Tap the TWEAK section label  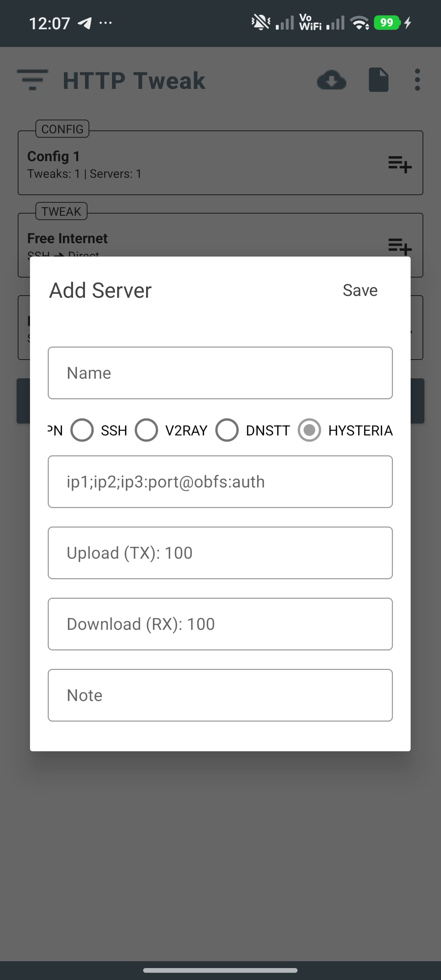point(61,211)
